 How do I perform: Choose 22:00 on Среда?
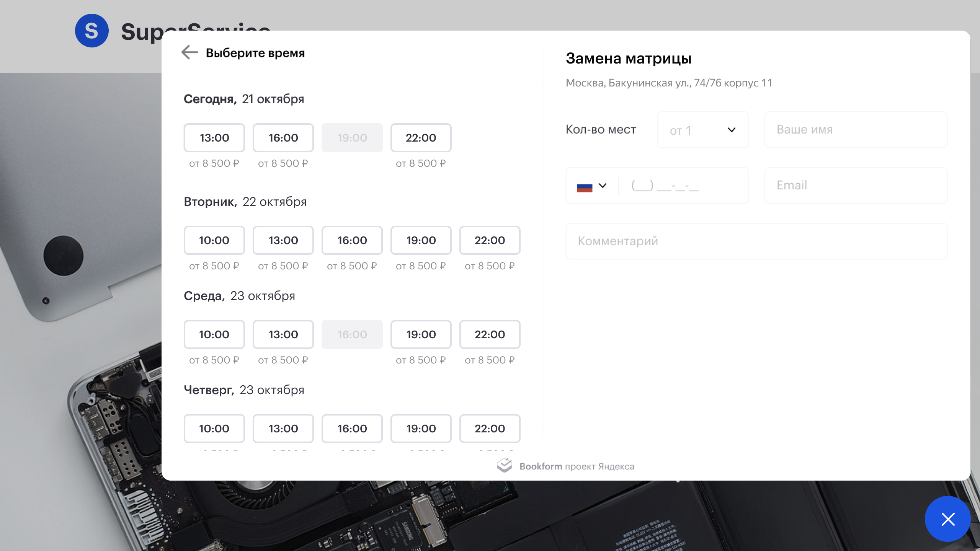pos(490,334)
